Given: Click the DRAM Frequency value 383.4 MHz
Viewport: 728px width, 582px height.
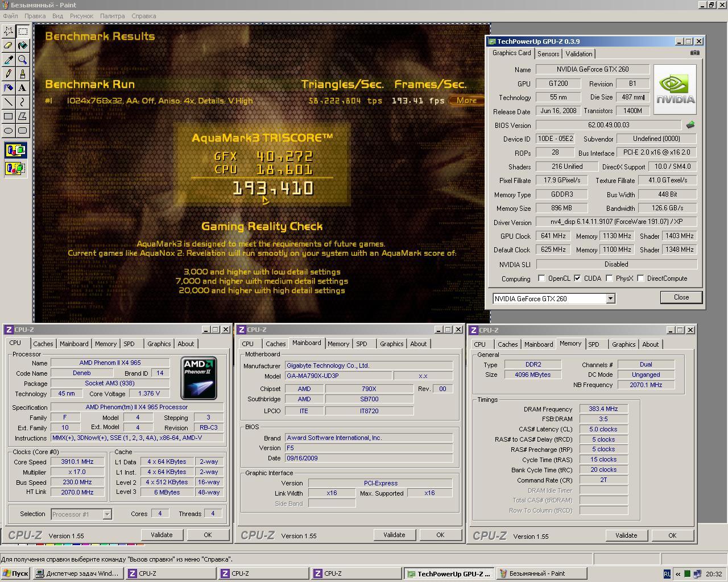Looking at the screenshot, I should tap(603, 409).
